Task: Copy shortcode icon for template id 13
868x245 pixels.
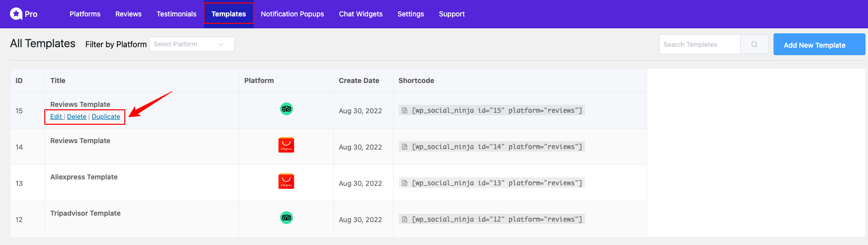Action: pyautogui.click(x=405, y=183)
